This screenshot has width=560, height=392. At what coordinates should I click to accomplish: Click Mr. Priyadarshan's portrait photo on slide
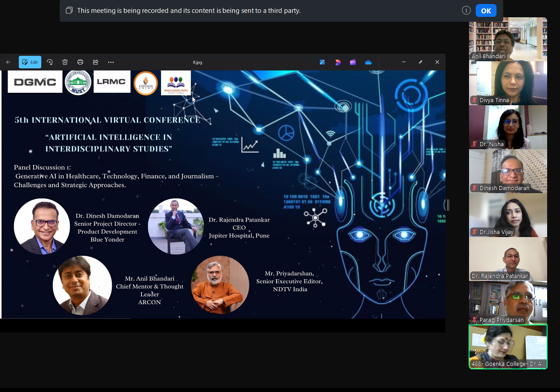point(220,285)
